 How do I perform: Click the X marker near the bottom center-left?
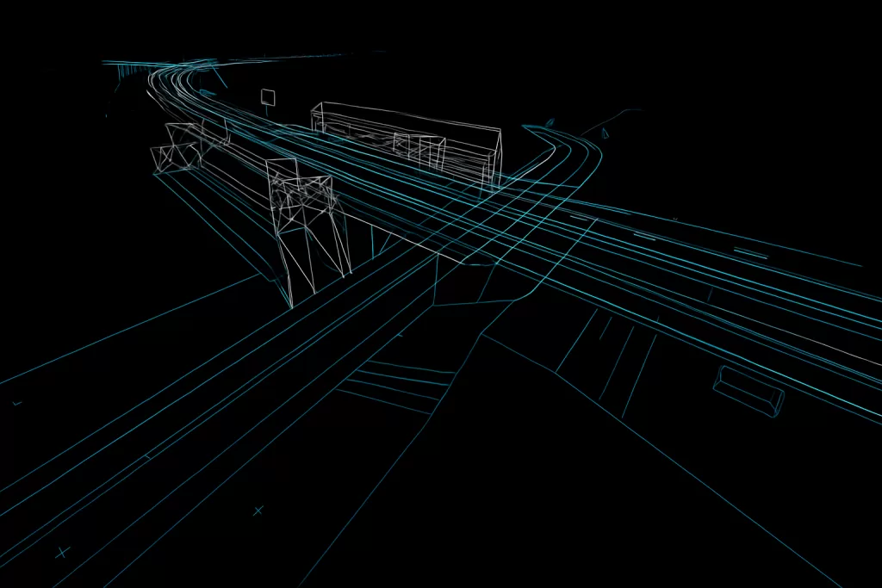258,511
